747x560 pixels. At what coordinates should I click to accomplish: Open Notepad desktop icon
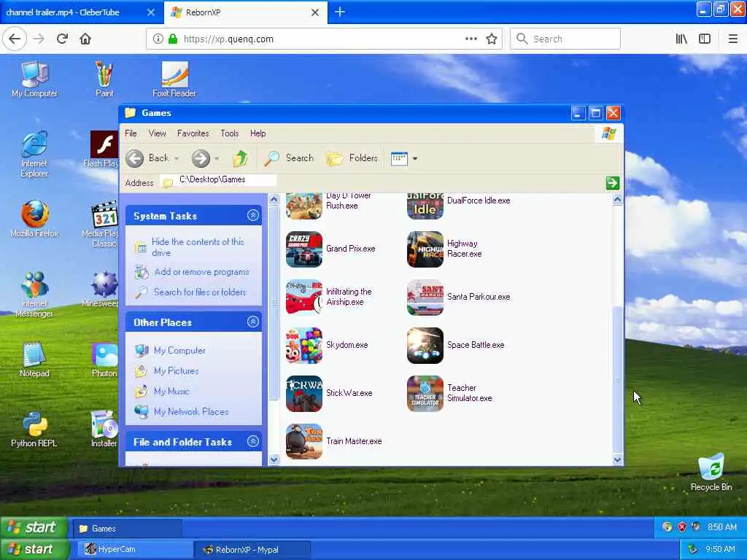click(34, 359)
